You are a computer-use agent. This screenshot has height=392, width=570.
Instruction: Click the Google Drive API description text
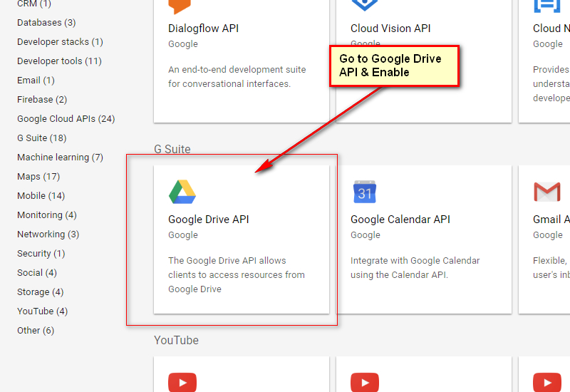coord(236,274)
